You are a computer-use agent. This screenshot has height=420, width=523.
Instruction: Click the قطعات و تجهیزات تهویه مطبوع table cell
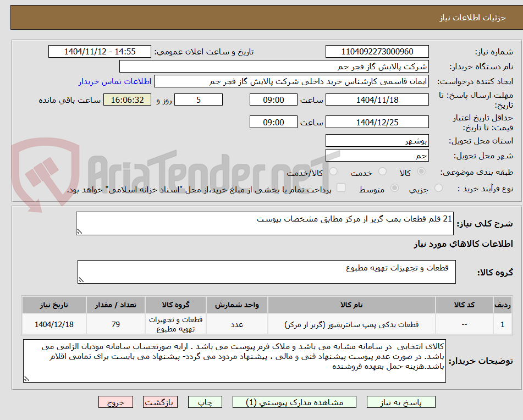[x=175, y=324]
